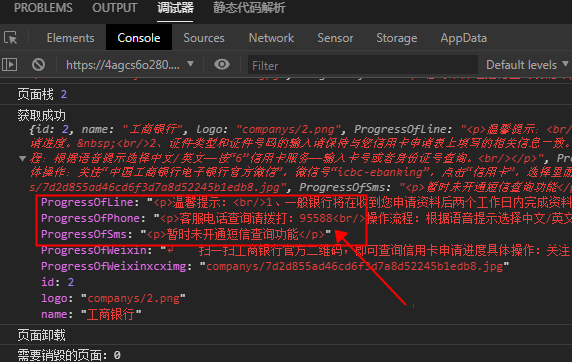Select the 需要销毁的页面: 0 log line
572x362 pixels.
69,355
